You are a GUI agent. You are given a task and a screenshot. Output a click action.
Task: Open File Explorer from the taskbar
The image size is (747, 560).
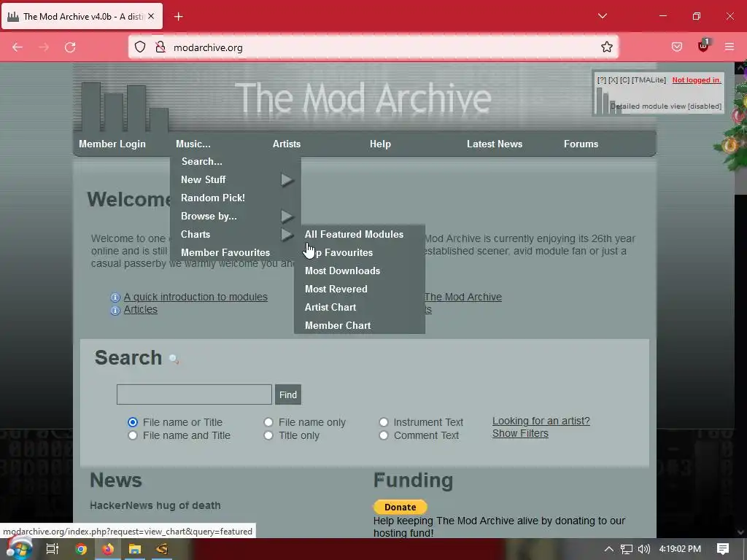coord(135,549)
